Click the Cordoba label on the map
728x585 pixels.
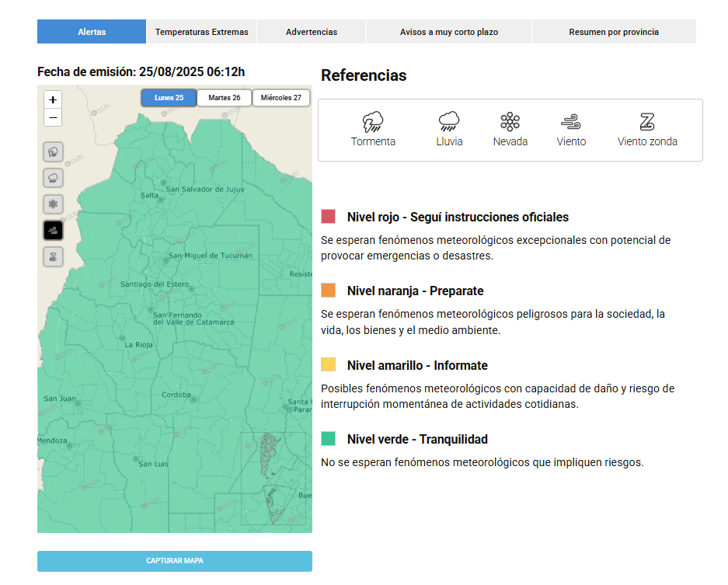[176, 395]
